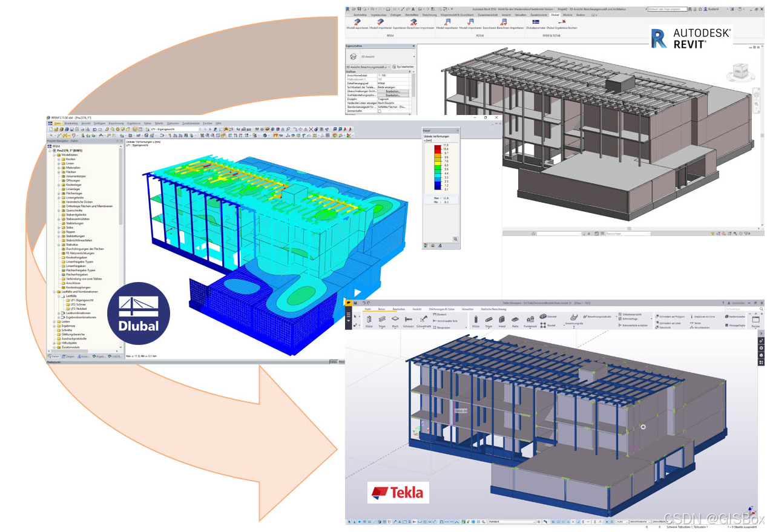Collapse Modelldaten node in RFEM navigator

tap(55, 155)
